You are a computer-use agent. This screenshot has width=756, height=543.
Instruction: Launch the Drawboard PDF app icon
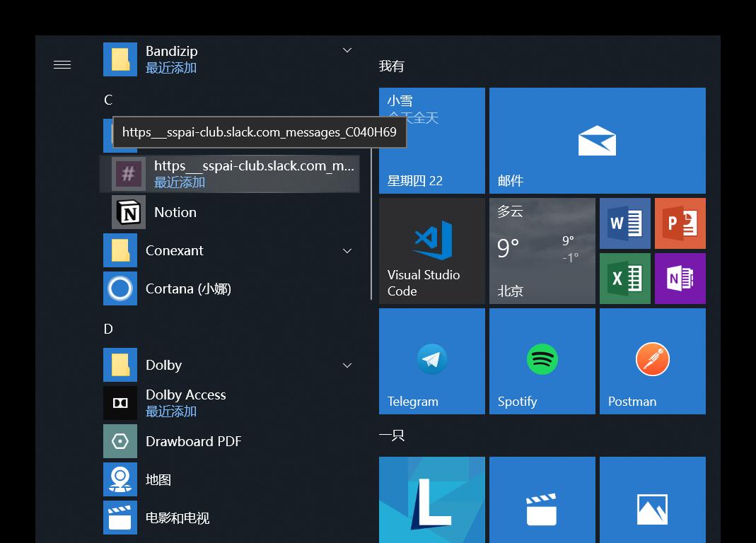pyautogui.click(x=120, y=440)
